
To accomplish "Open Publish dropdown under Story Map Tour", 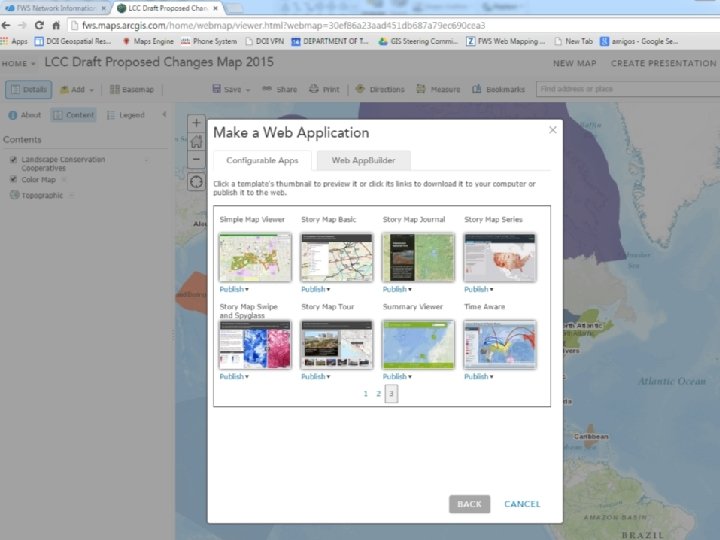I will coord(315,377).
